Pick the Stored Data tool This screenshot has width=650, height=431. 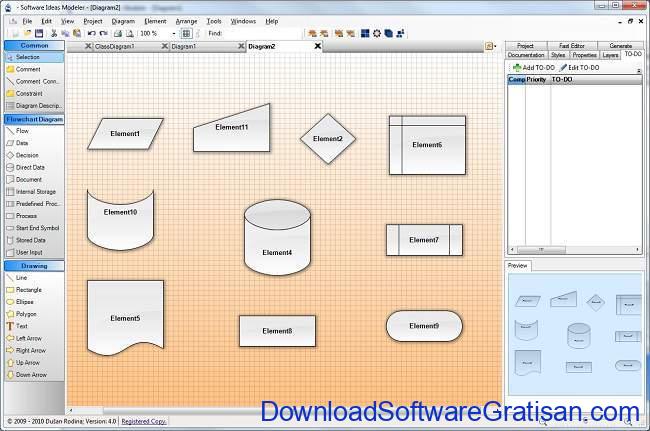tap(30, 240)
